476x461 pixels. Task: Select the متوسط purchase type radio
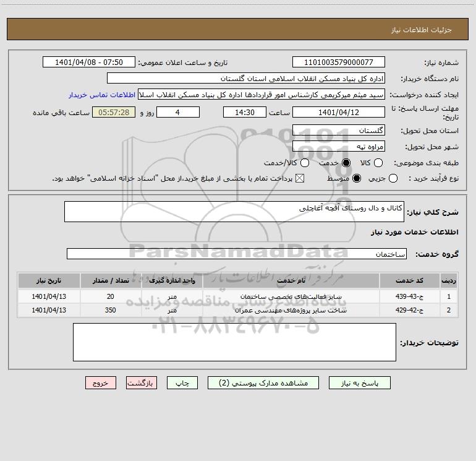(x=357, y=178)
